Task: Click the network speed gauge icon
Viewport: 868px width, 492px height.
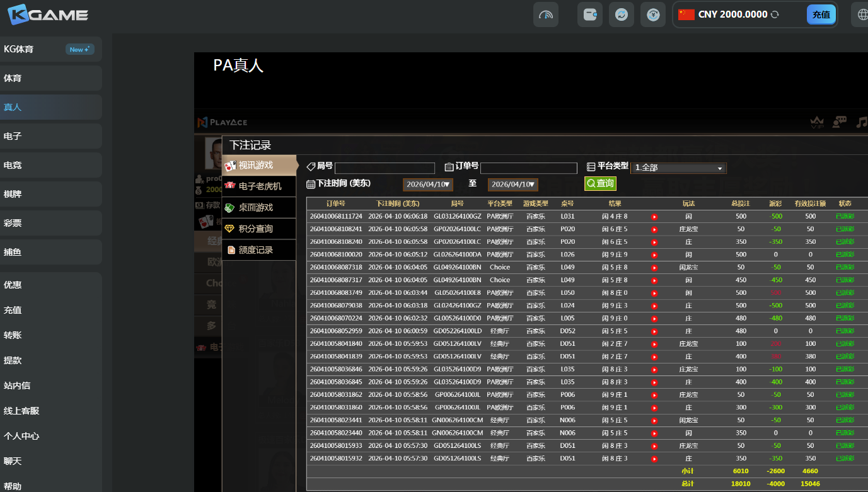Action: 546,14
